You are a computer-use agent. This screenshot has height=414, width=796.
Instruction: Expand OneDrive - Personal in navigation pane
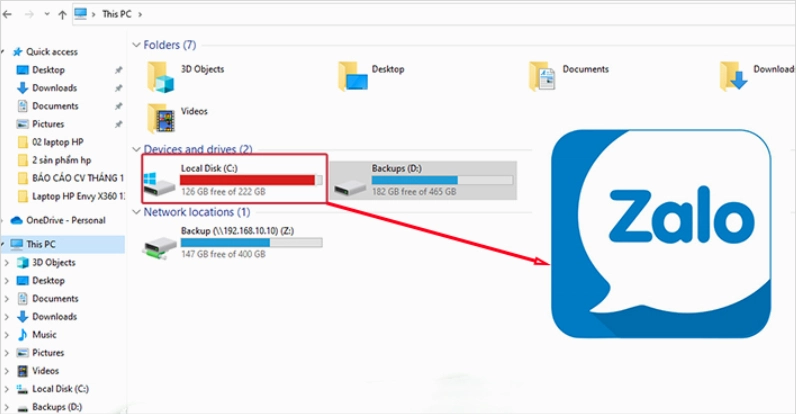(x=6, y=220)
